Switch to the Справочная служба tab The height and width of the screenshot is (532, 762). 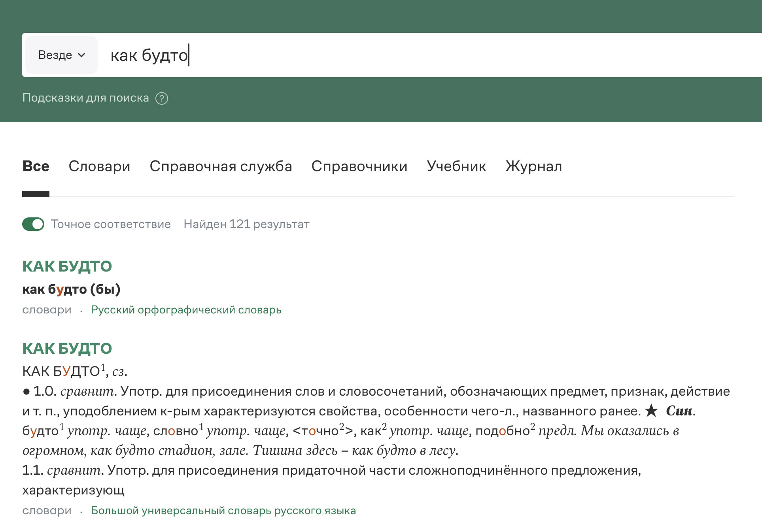coord(221,166)
